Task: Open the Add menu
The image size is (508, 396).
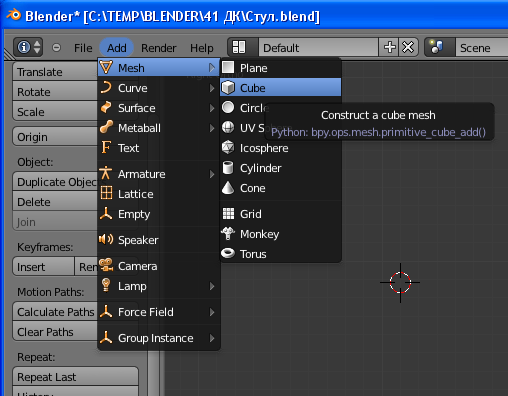Action: [117, 48]
